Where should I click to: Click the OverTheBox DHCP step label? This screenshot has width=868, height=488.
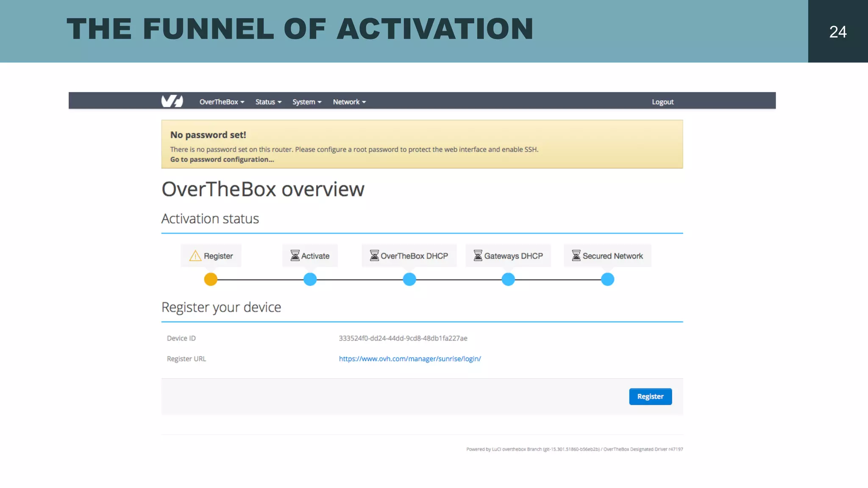(409, 255)
